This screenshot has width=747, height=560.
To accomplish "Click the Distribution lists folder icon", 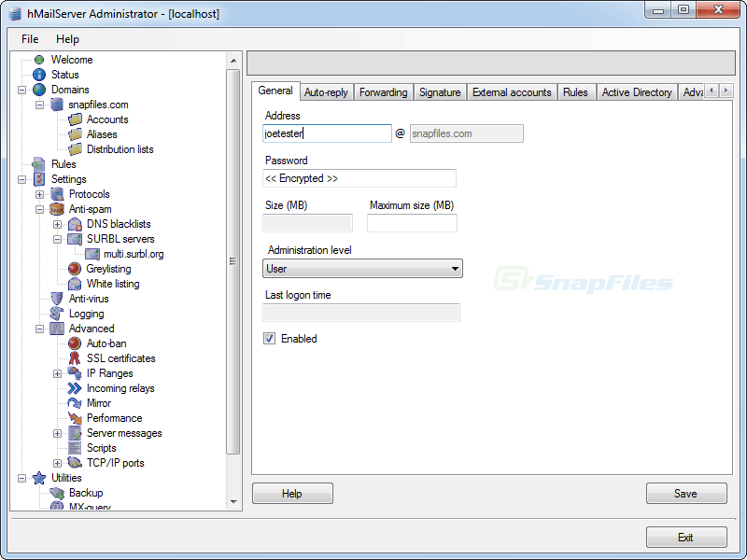I will (75, 149).
